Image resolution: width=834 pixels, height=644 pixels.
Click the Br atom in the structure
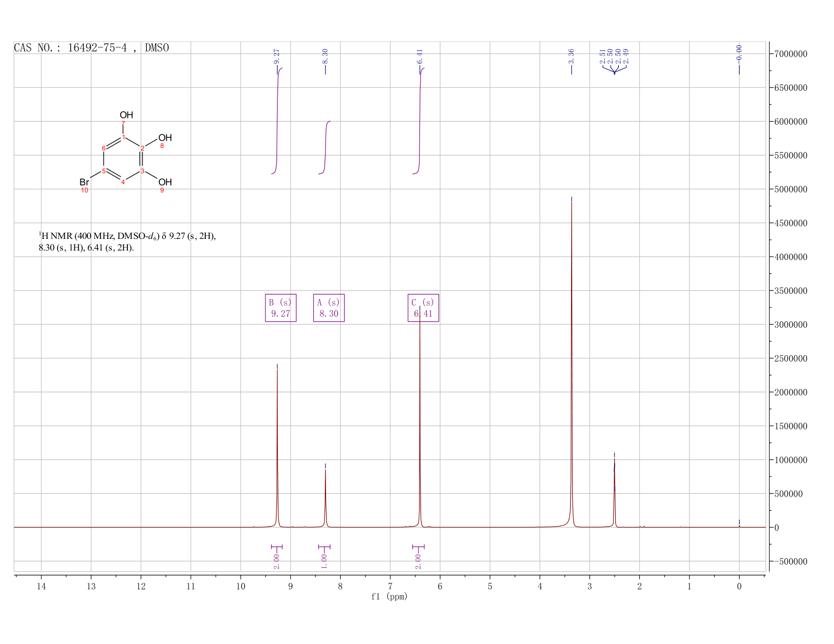point(84,182)
